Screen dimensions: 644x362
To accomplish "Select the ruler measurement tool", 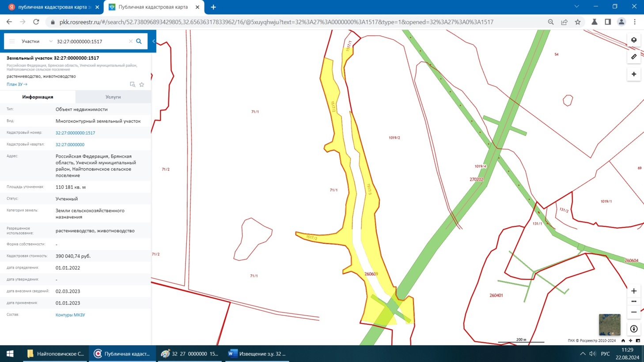I will pos(634,57).
